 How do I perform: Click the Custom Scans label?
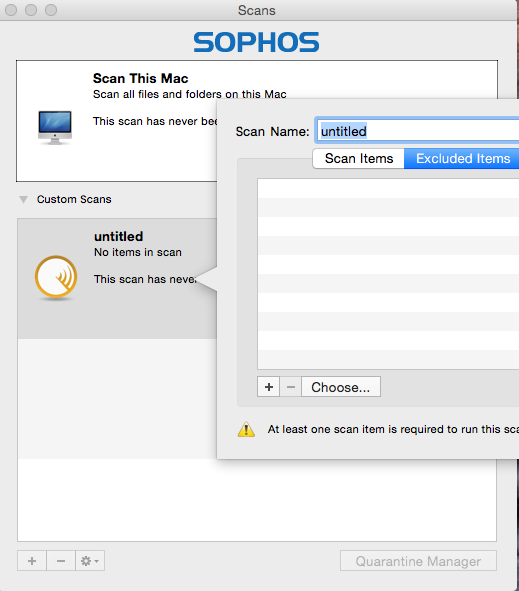74,199
